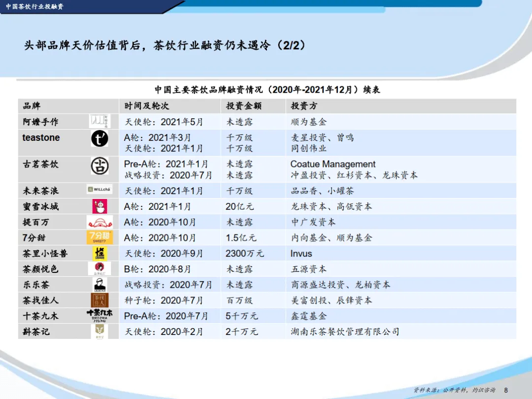The width and height of the screenshot is (532, 399).
Task: Click the 蜜雪冰城 snowman logo
Action: pos(100,206)
